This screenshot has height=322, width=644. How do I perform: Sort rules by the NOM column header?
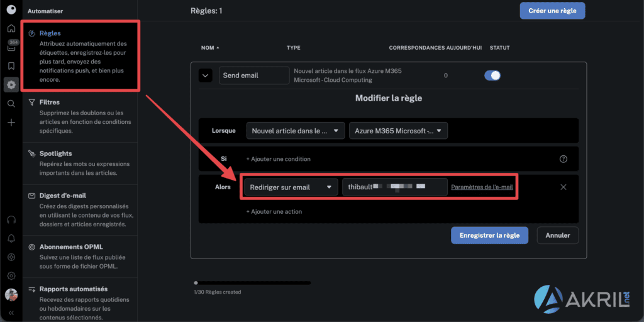(210, 48)
